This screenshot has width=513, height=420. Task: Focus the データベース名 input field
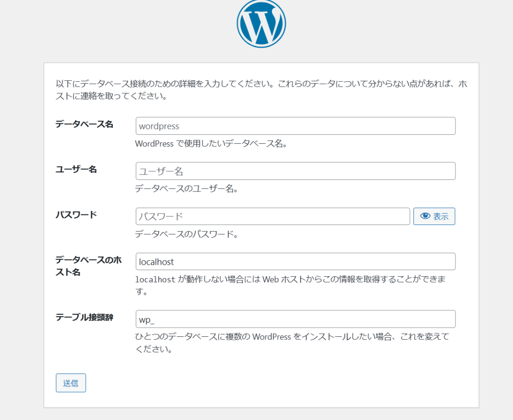pyautogui.click(x=295, y=126)
